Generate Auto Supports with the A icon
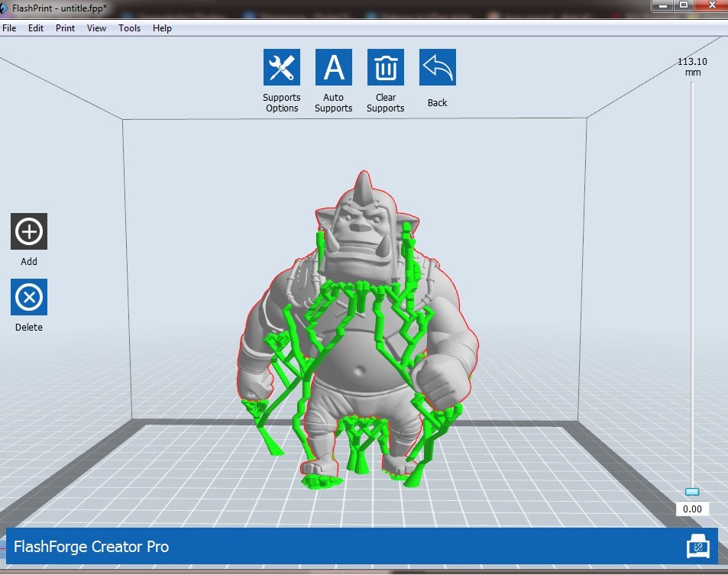 click(x=333, y=67)
